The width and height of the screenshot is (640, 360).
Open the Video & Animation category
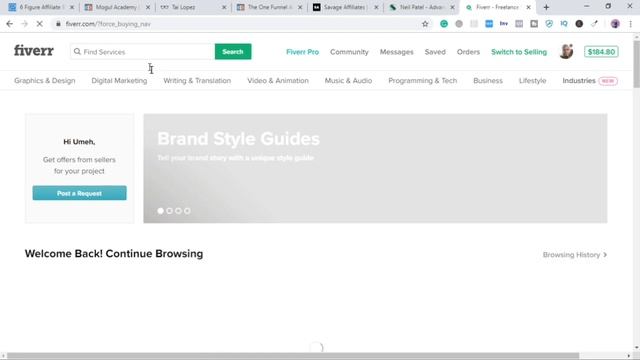(278, 81)
